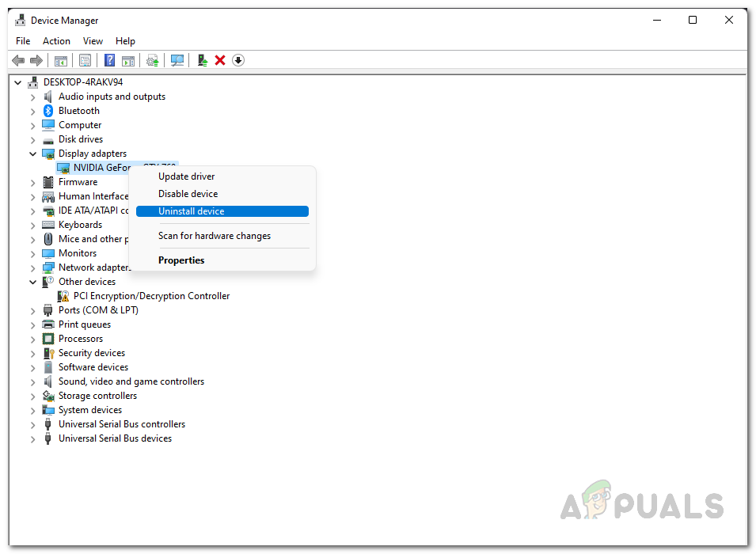Collapse the DESKTOP-4RAKV94 root node
Screen dimensions: 756x554
(18, 82)
